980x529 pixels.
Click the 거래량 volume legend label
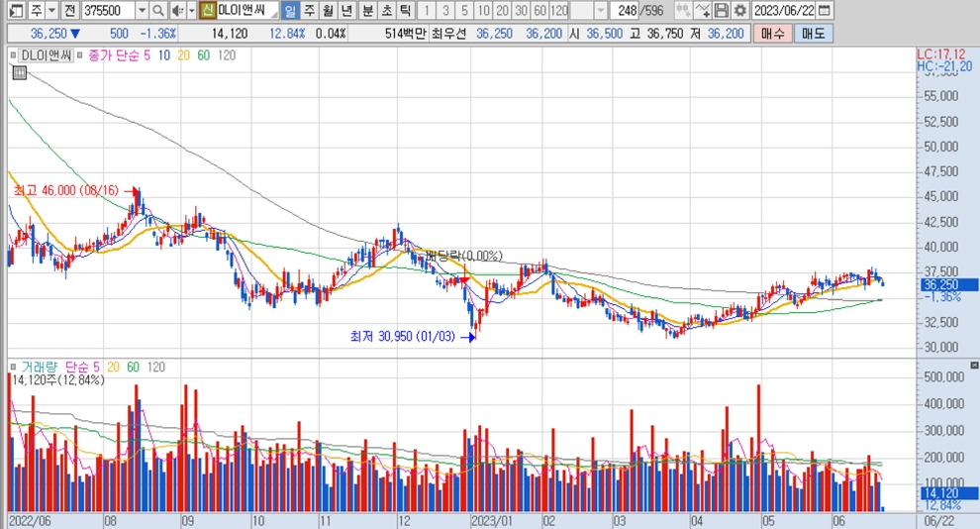(39, 368)
